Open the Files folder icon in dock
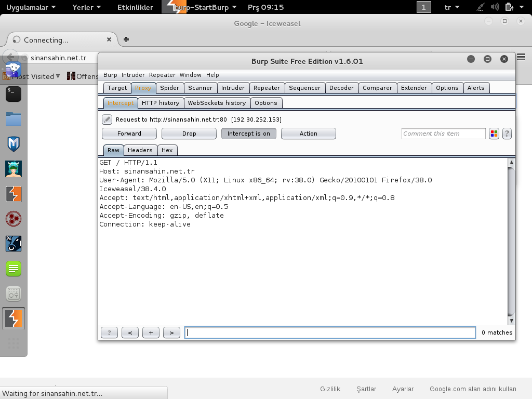 (x=14, y=119)
